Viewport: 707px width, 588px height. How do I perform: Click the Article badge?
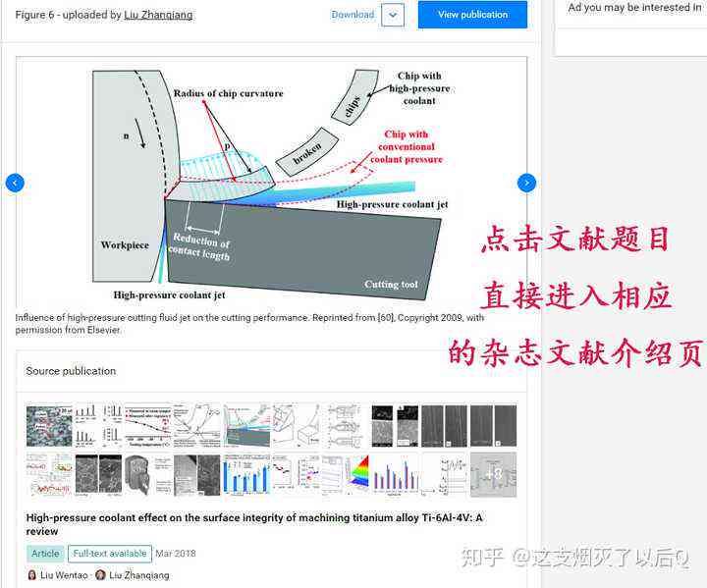pos(45,554)
